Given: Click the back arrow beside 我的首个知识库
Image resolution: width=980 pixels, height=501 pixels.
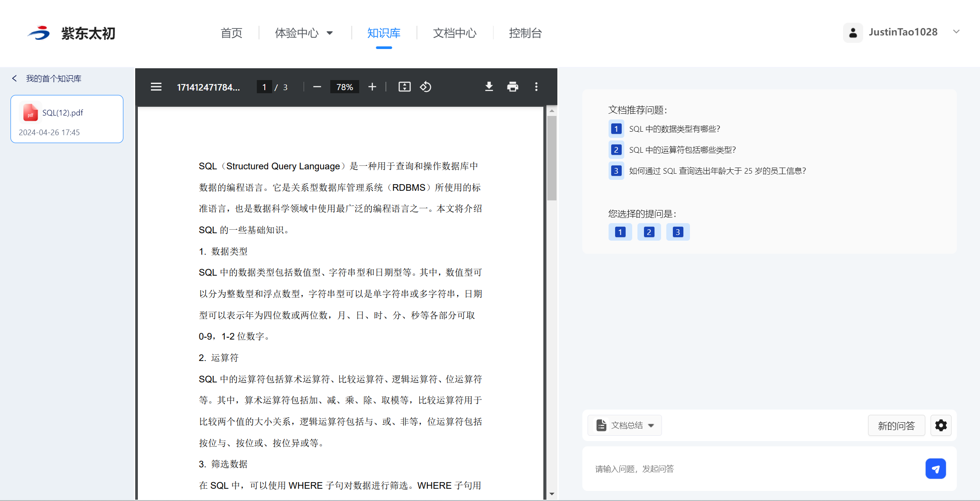Looking at the screenshot, I should pos(14,78).
